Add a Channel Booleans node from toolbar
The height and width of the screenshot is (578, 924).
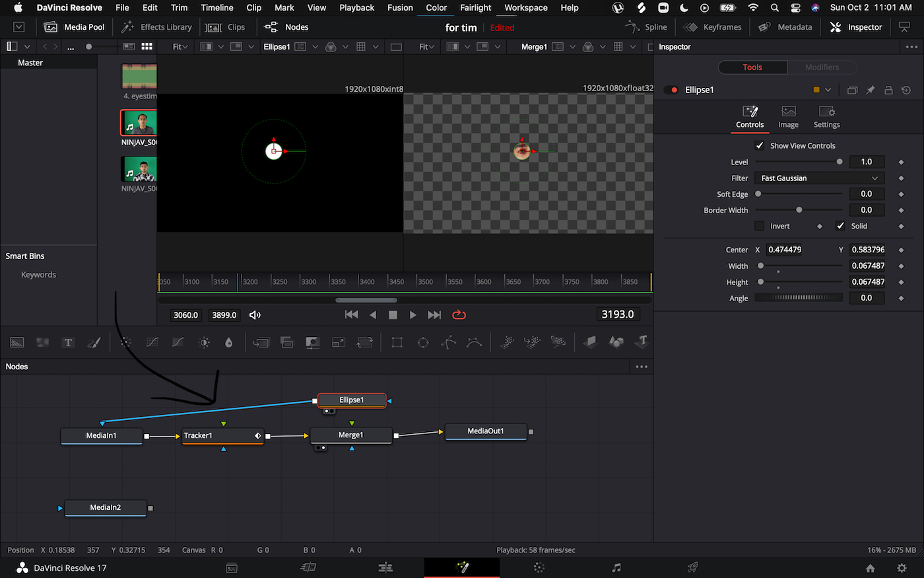pos(287,342)
